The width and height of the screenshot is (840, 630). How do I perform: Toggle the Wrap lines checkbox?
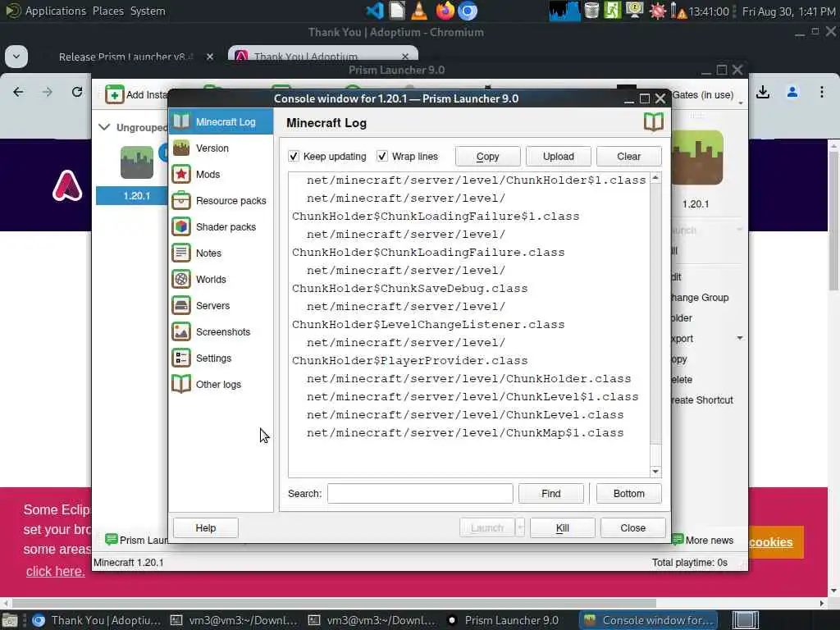[x=382, y=156]
